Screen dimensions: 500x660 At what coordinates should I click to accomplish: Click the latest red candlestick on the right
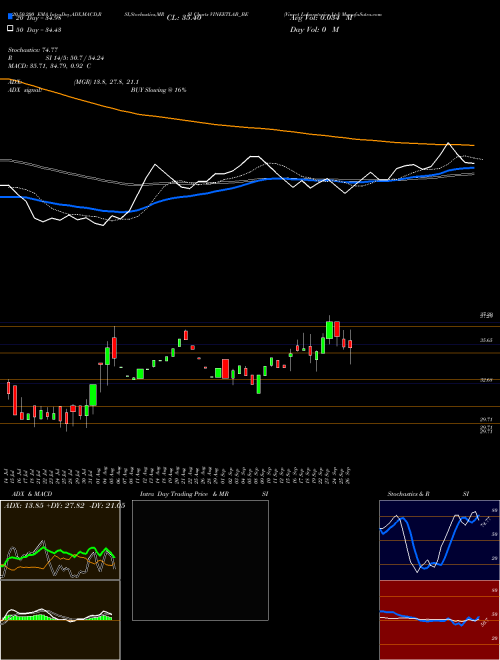(x=350, y=344)
